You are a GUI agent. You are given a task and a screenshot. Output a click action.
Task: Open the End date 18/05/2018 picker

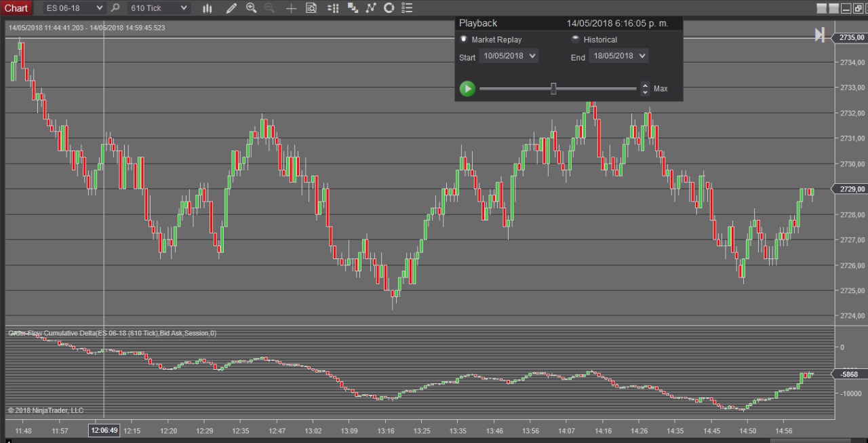pyautogui.click(x=618, y=56)
